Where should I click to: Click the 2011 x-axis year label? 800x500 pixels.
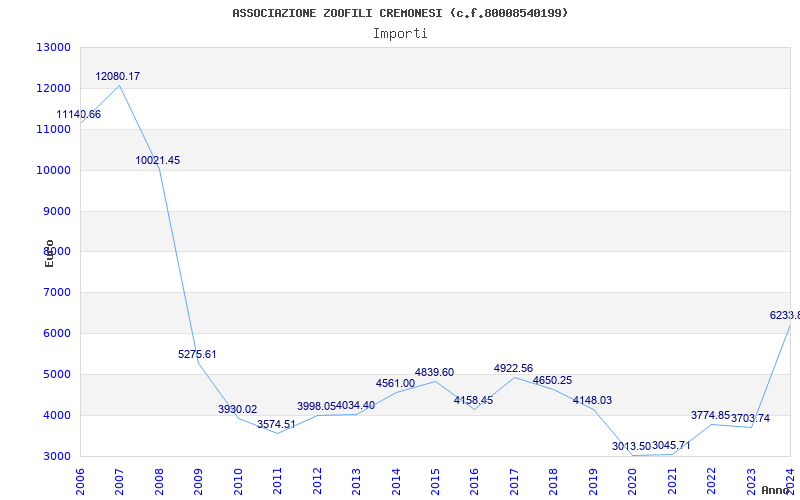pos(278,482)
